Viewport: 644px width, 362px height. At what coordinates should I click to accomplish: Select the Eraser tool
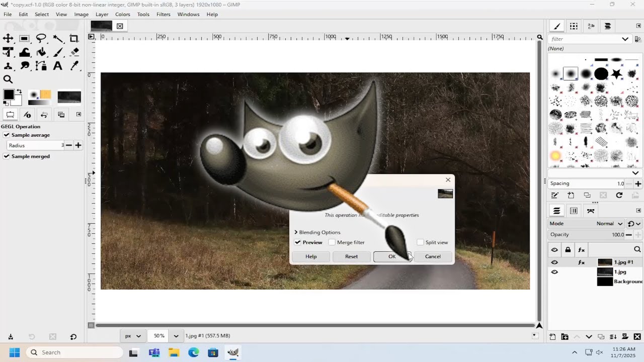pos(74,52)
